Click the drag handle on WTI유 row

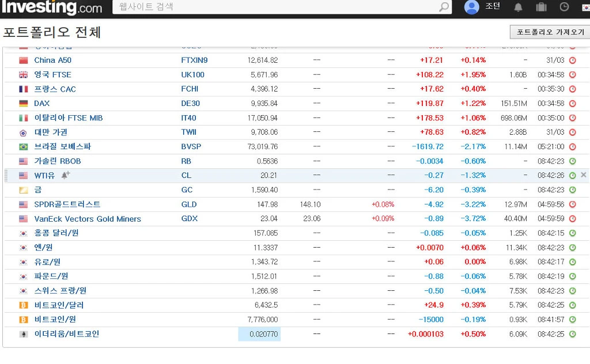click(x=6, y=176)
